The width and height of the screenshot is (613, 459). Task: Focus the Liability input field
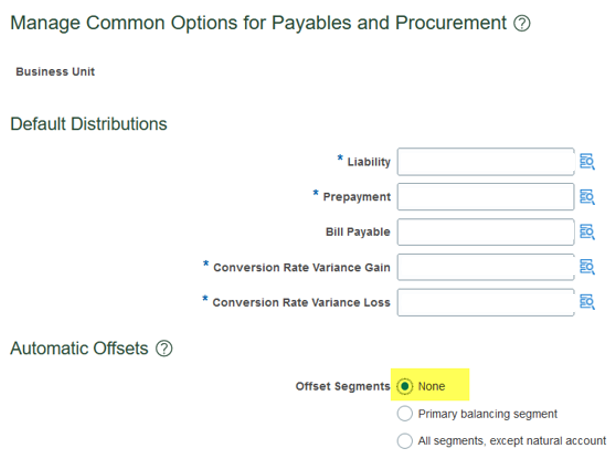coord(486,161)
